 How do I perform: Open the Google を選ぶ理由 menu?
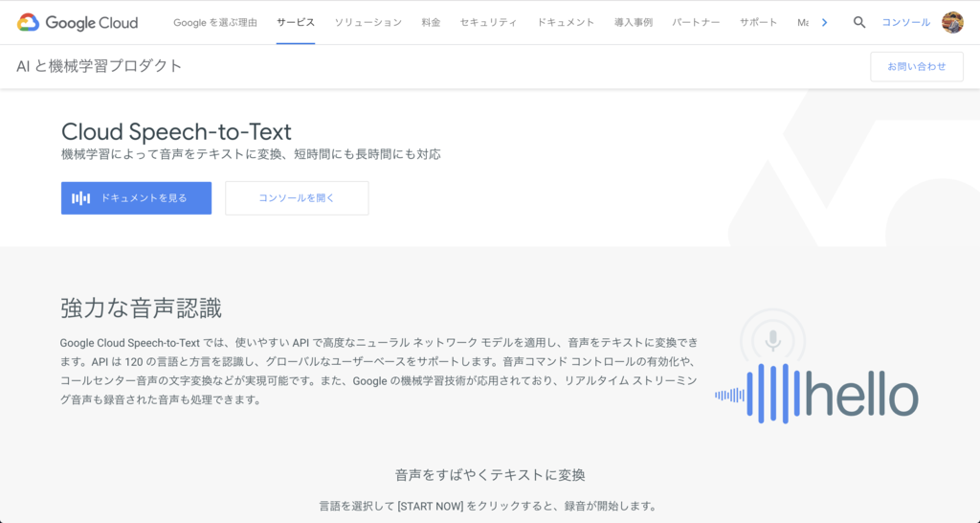pyautogui.click(x=215, y=23)
